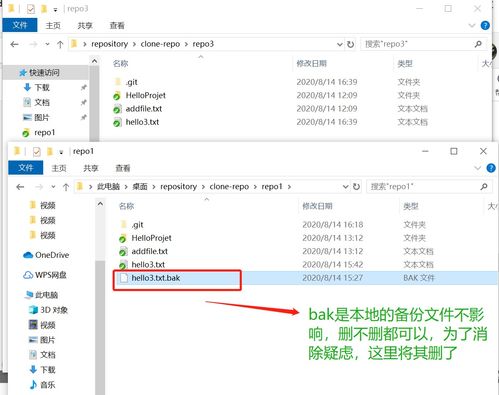This screenshot has width=499, height=395.
Task: Expand the ribbon in repo3 window
Action: point(472,25)
